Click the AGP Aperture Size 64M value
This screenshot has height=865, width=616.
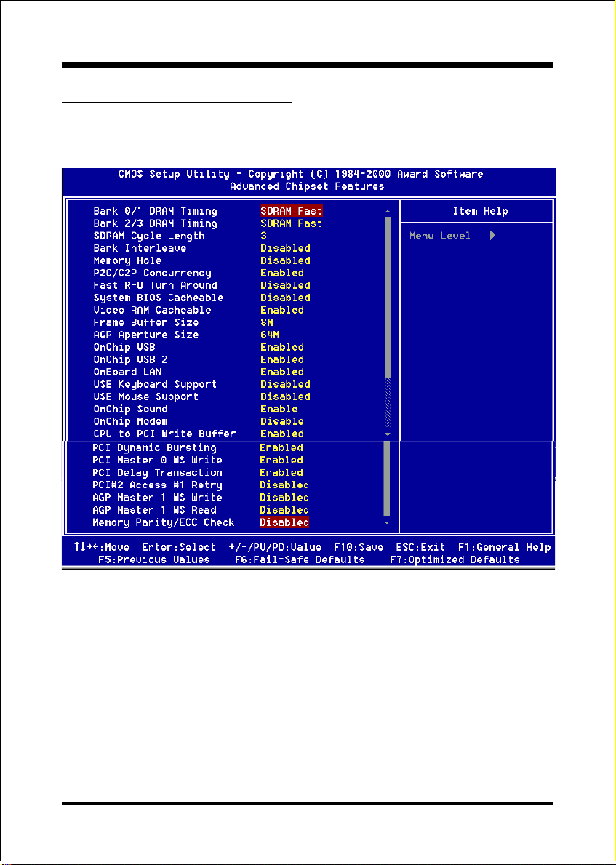coord(270,335)
